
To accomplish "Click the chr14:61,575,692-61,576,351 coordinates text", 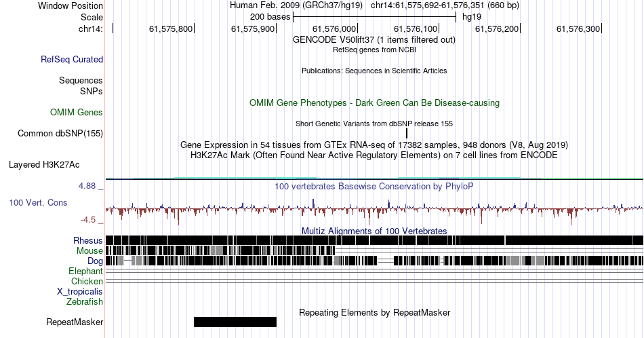I will click(x=445, y=5).
